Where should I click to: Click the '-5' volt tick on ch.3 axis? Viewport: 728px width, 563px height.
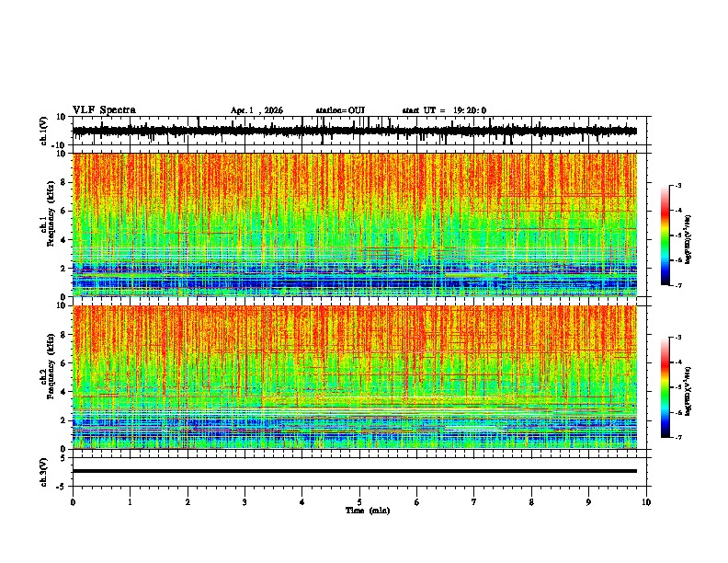62,487
